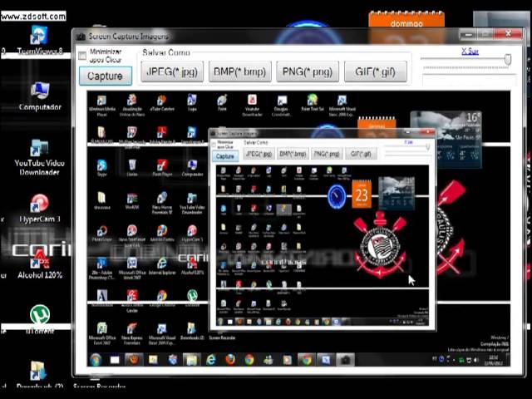This screenshot has height=399, width=532.
Task: Select Windows Media Player icon in the captured image
Action: pyautogui.click(x=101, y=106)
